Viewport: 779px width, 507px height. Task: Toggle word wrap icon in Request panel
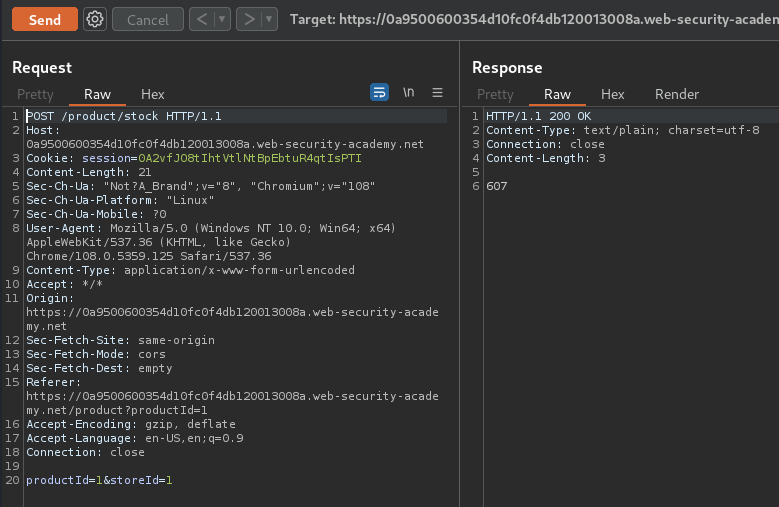coord(380,92)
